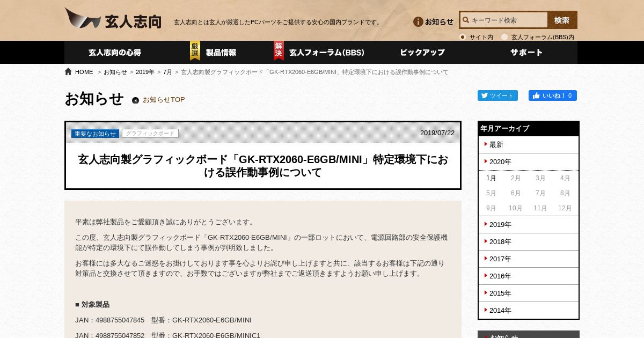Open the サポート menu

(526, 53)
